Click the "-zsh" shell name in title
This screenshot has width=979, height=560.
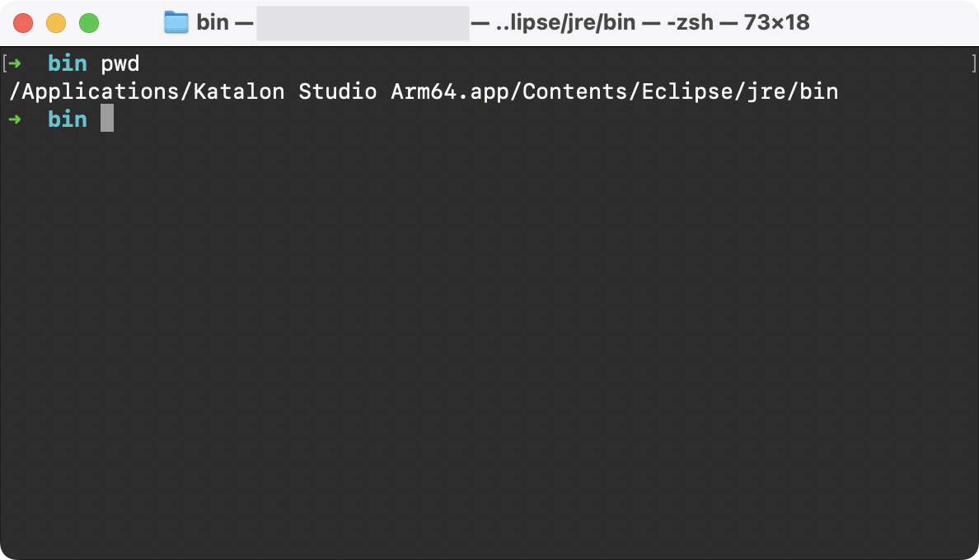pyautogui.click(x=689, y=22)
